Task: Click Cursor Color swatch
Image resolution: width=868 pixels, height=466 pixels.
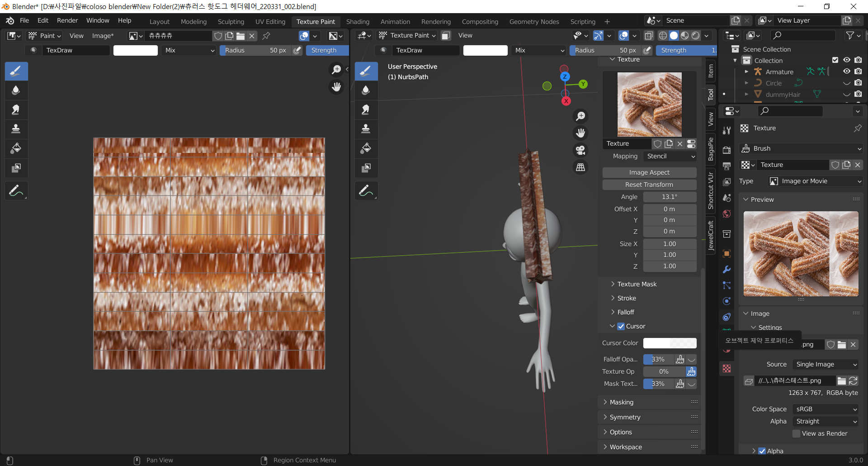Action: tap(670, 343)
